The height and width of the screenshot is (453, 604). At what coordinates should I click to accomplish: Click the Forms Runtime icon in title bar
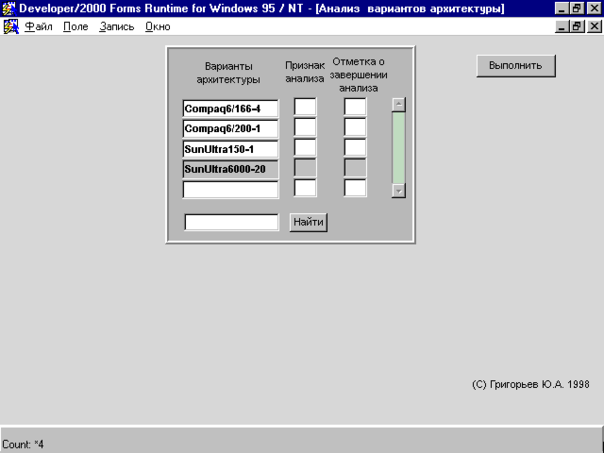click(x=9, y=8)
